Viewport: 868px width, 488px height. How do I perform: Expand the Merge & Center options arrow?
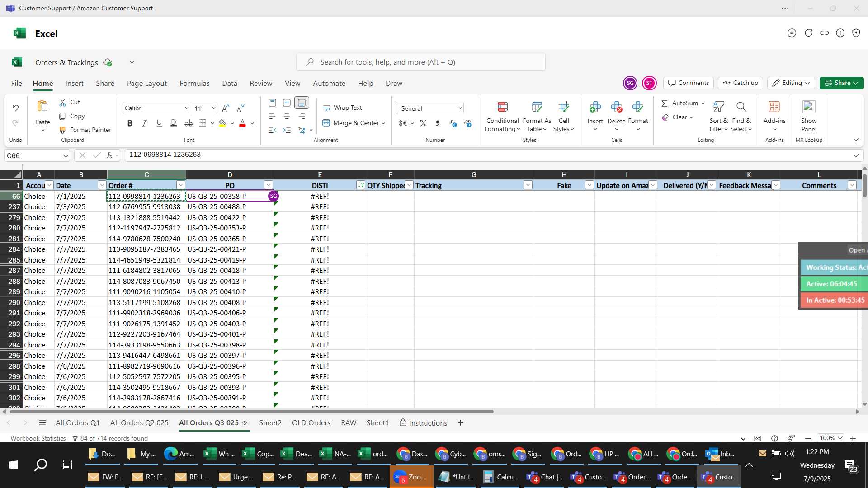[383, 123]
